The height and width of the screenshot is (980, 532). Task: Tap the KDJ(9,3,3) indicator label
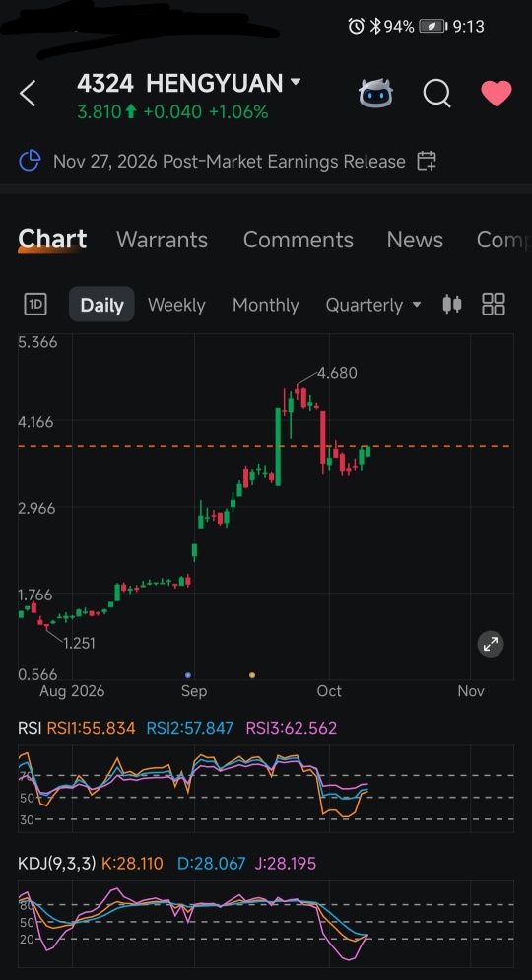coord(57,864)
